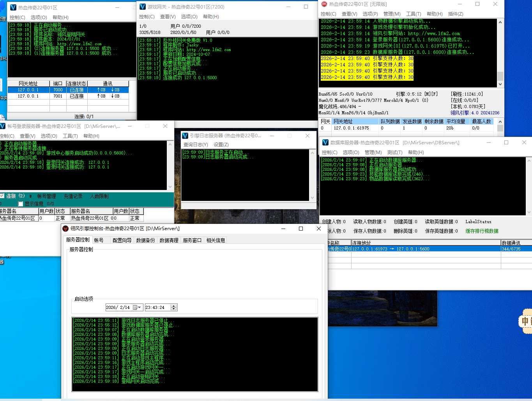
Task: Click the engine log server window icon
Action: 185,136
